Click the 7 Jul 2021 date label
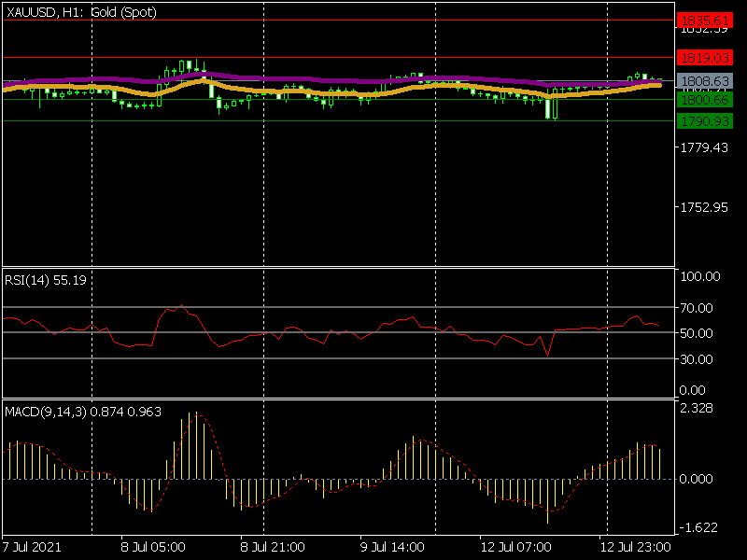Image resolution: width=747 pixels, height=560 pixels. coord(33,546)
